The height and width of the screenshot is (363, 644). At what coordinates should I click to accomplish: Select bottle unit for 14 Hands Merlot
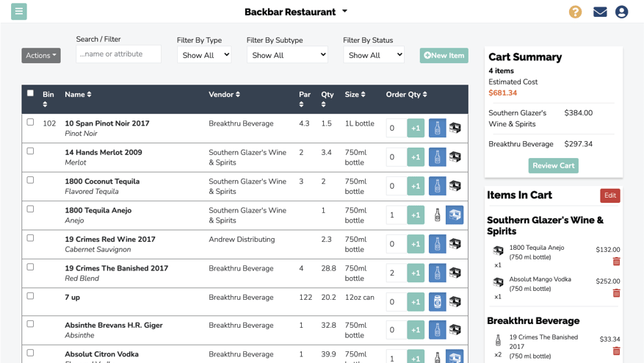tap(438, 157)
